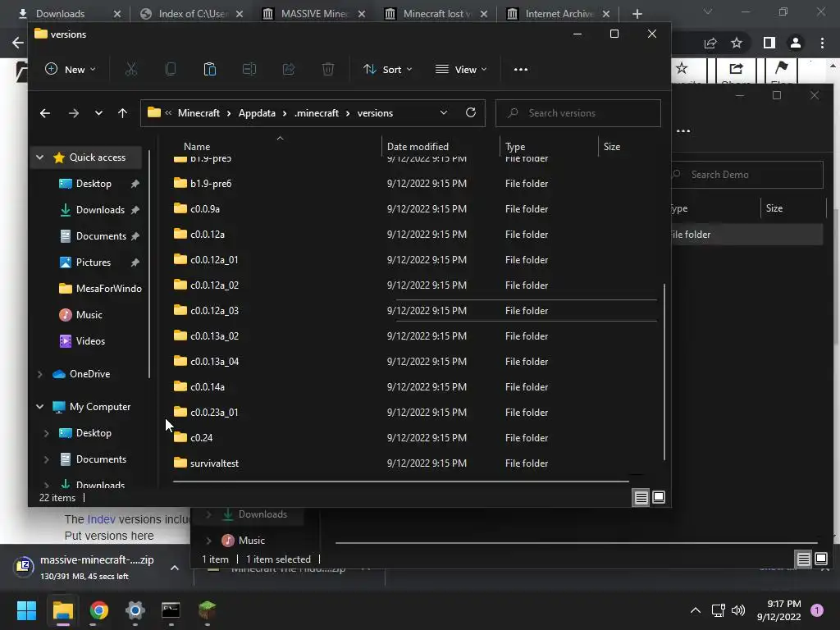Viewport: 840px width, 630px height.
Task: Open Windows Start menu
Action: [26, 610]
